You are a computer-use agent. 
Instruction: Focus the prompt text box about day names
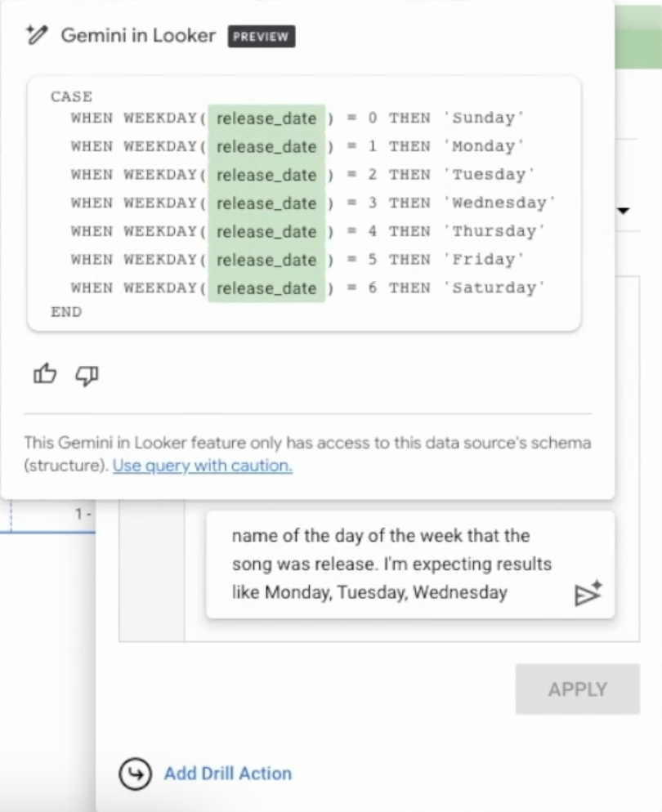point(392,564)
